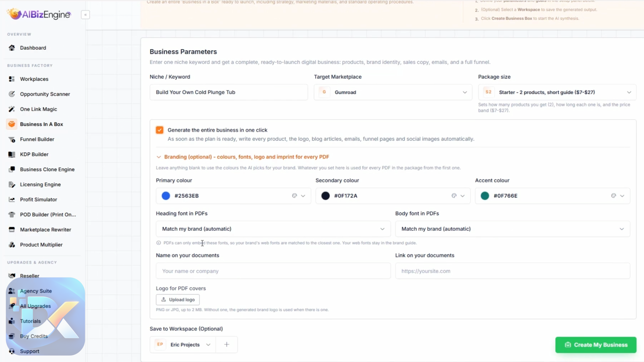Click the Name on your documents field
Screen dimensions: 644x362
[273, 271]
